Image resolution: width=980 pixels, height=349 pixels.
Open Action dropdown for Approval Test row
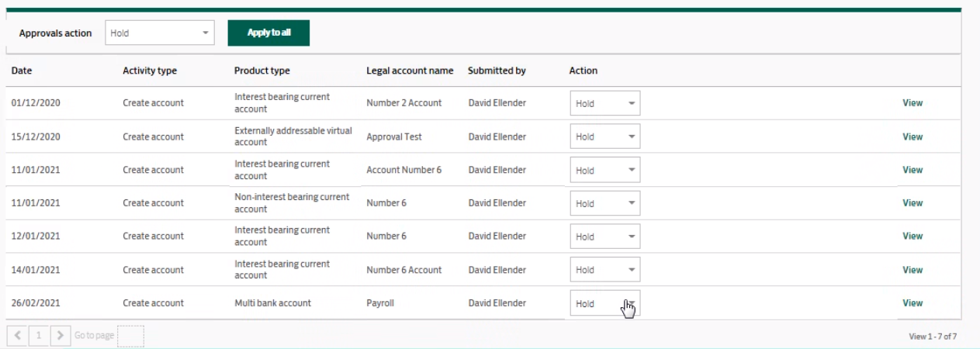point(605,136)
